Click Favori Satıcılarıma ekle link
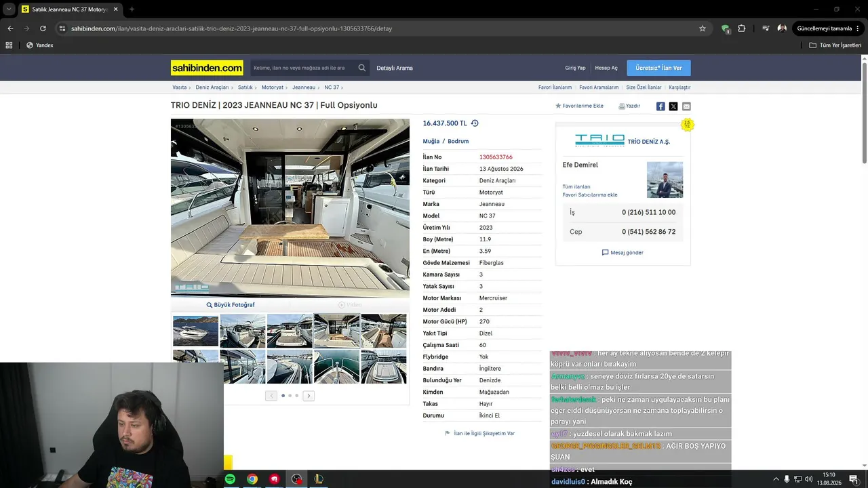This screenshot has height=488, width=868. [590, 195]
